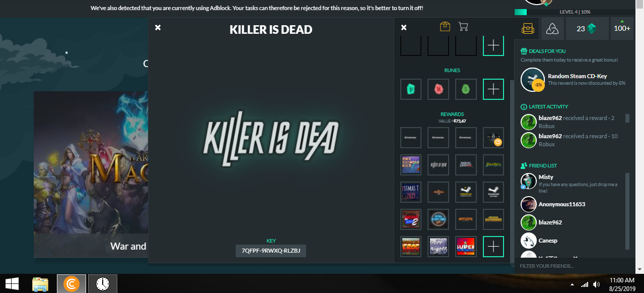Open the triple-ring crafting icon
The image size is (644, 293).
point(552,28)
